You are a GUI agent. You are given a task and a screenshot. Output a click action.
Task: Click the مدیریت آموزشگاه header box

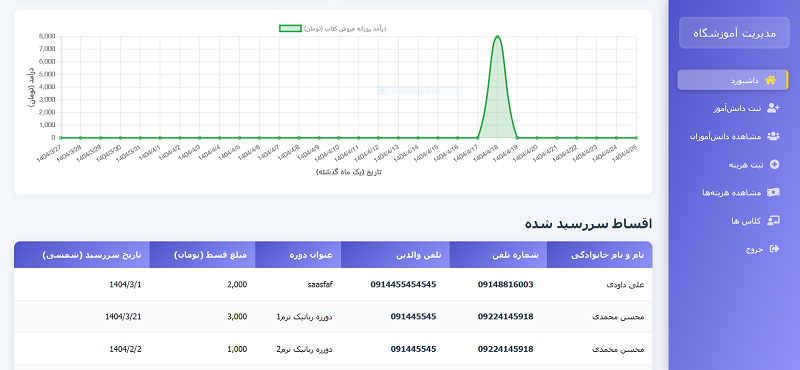(734, 33)
